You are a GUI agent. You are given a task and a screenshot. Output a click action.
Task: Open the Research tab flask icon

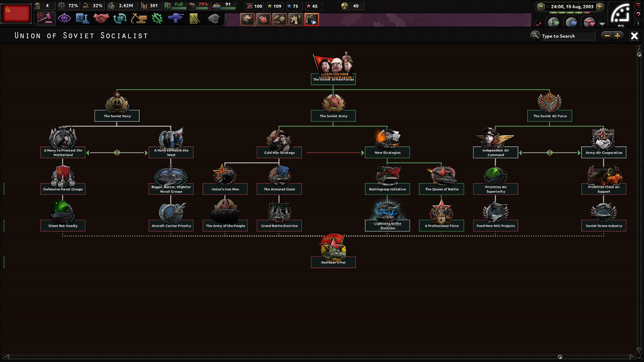point(82,18)
